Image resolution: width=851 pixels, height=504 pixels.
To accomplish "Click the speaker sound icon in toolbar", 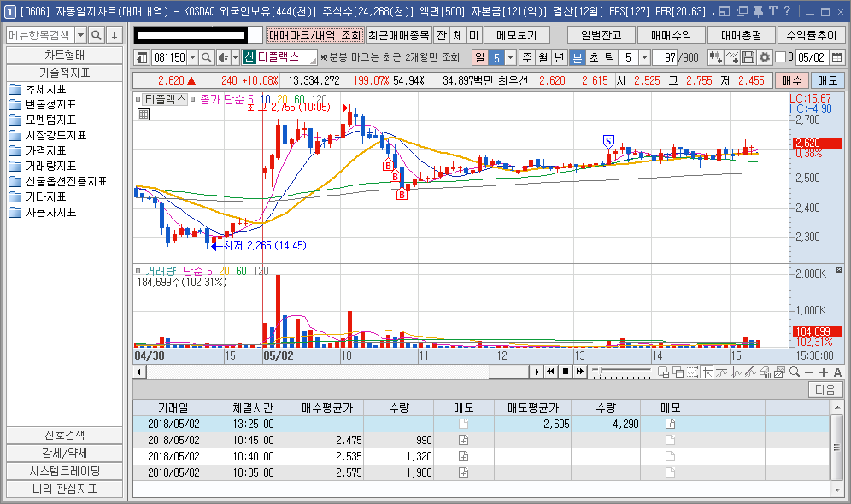I will click(222, 57).
